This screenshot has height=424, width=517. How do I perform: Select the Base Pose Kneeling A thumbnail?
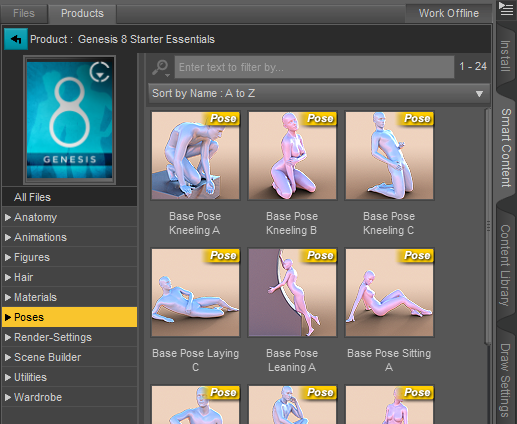tap(195, 156)
